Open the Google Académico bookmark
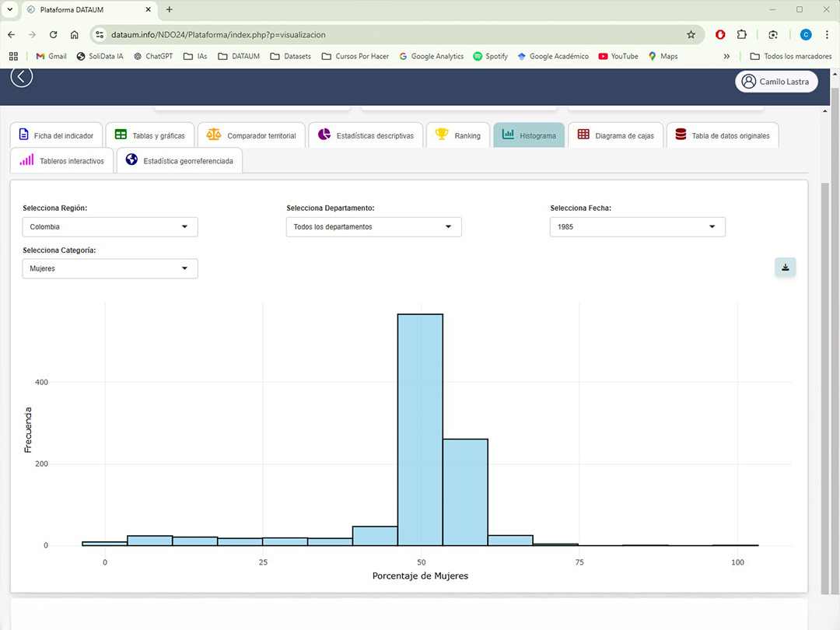The height and width of the screenshot is (630, 840). click(552, 56)
